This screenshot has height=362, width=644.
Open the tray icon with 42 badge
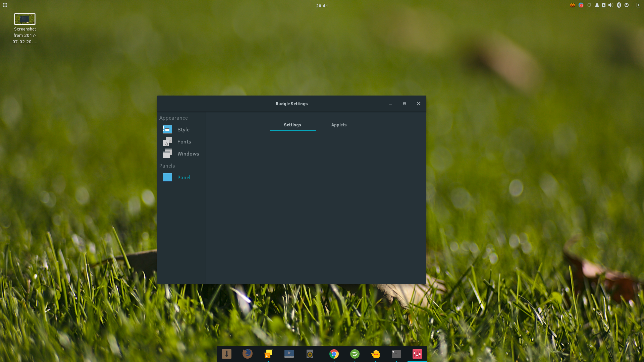(581, 5)
